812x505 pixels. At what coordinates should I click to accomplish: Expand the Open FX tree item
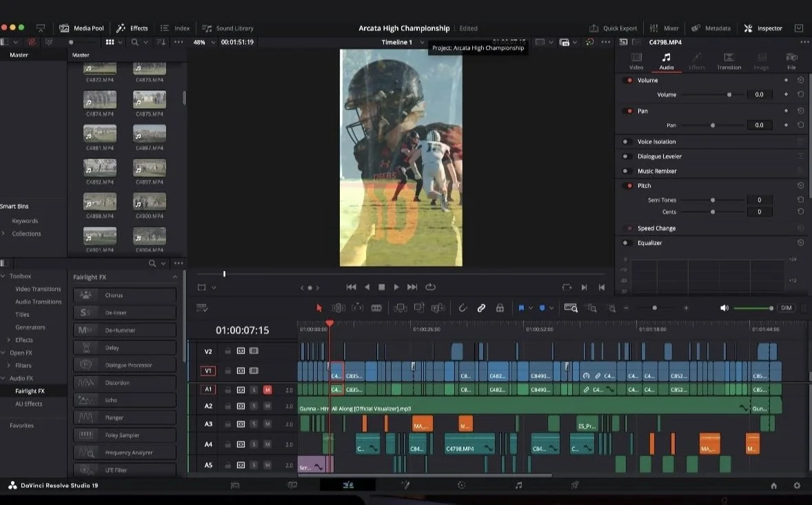pos(3,353)
